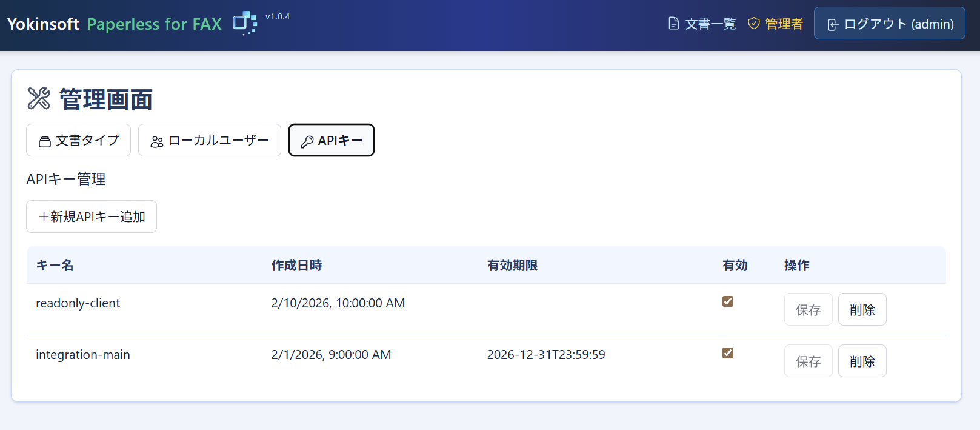The height and width of the screenshot is (430, 980).
Task: Click the printer icon on 文書タイプ tab
Action: (x=45, y=141)
